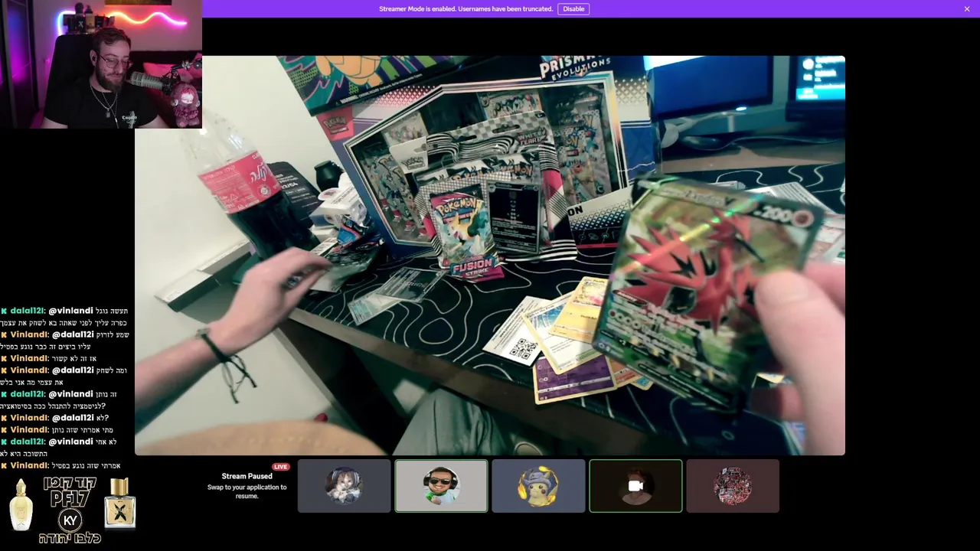Click 'Streamer Mode is enabled' banner text
This screenshot has width=980, height=551.
click(x=465, y=9)
